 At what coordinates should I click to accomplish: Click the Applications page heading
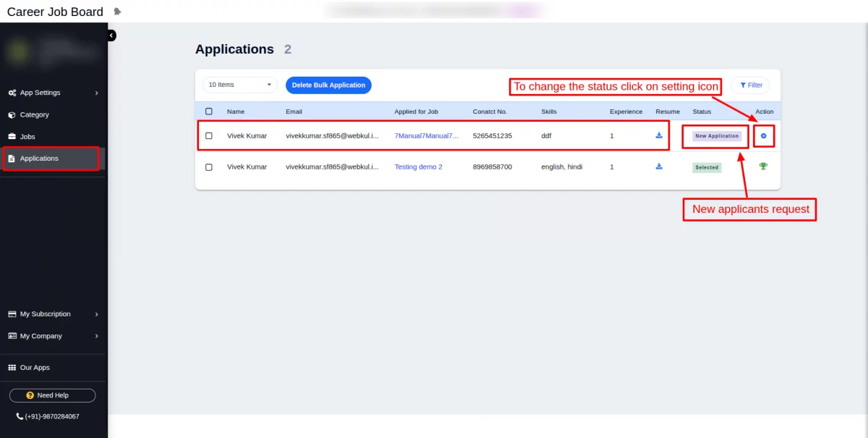pos(234,49)
